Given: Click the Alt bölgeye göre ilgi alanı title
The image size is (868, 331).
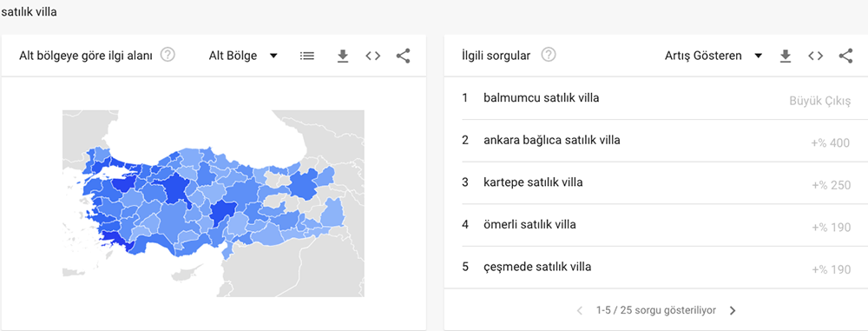Looking at the screenshot, I should click(x=86, y=56).
